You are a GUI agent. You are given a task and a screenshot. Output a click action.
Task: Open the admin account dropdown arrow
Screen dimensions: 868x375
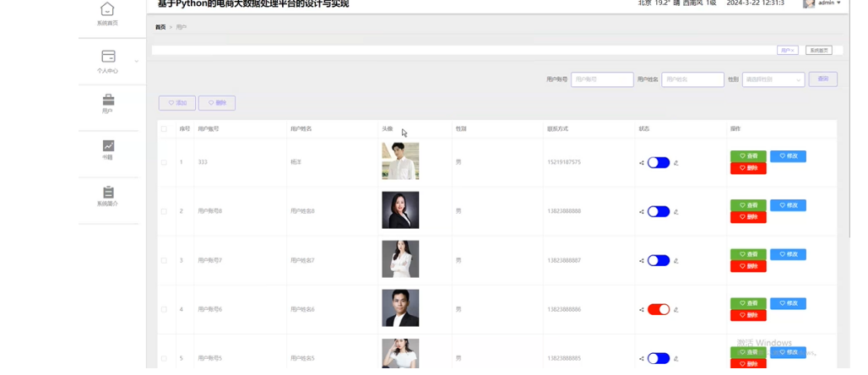point(838,3)
